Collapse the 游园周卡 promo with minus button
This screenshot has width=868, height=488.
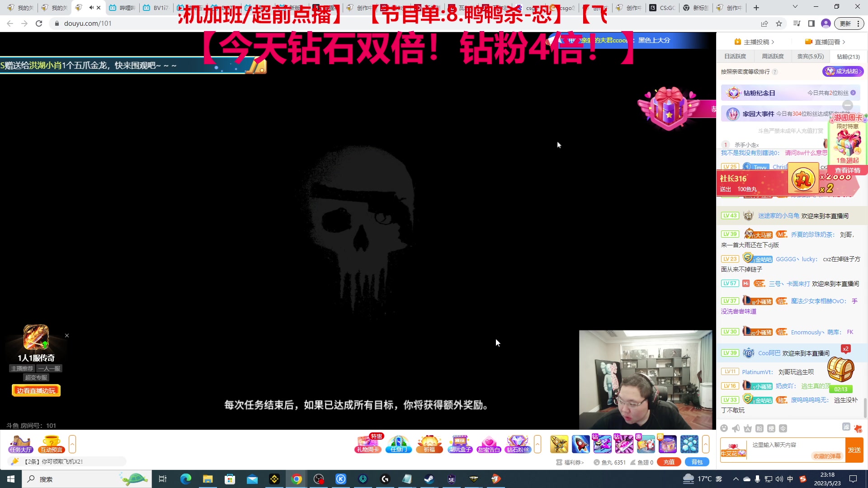(x=848, y=105)
